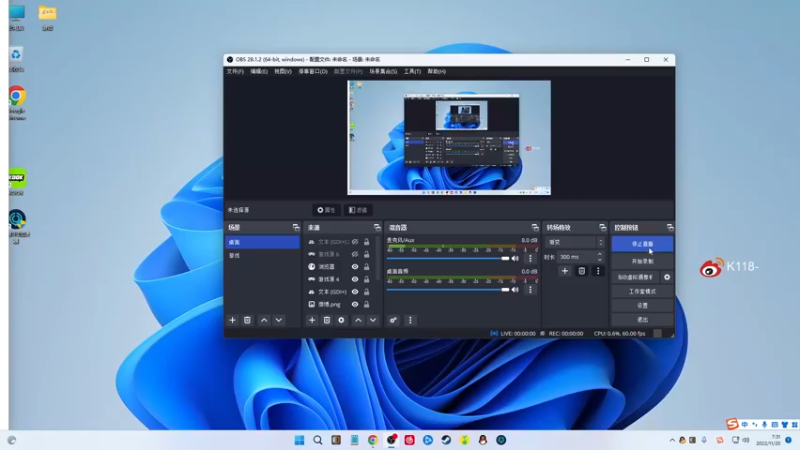Move source up in the 来源 panel

(x=358, y=320)
